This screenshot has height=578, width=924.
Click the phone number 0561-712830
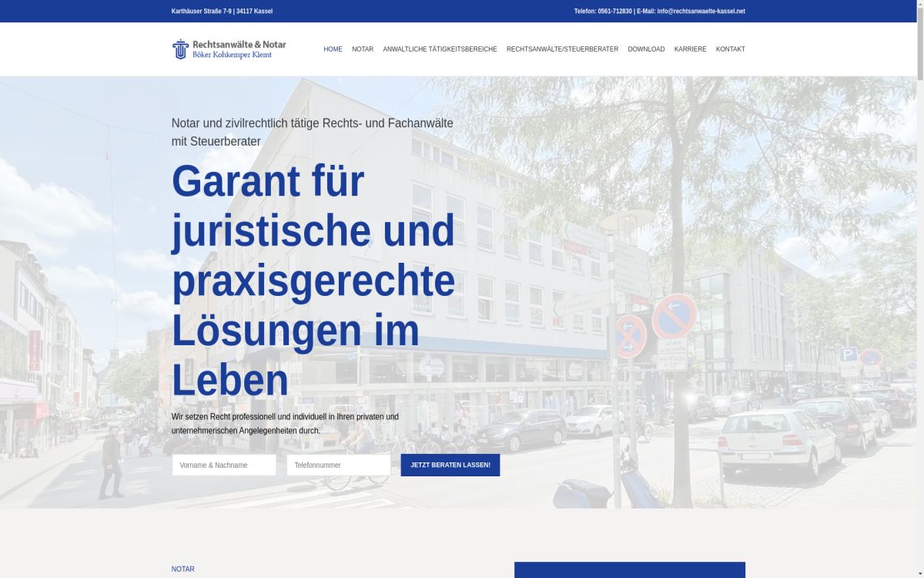(614, 11)
